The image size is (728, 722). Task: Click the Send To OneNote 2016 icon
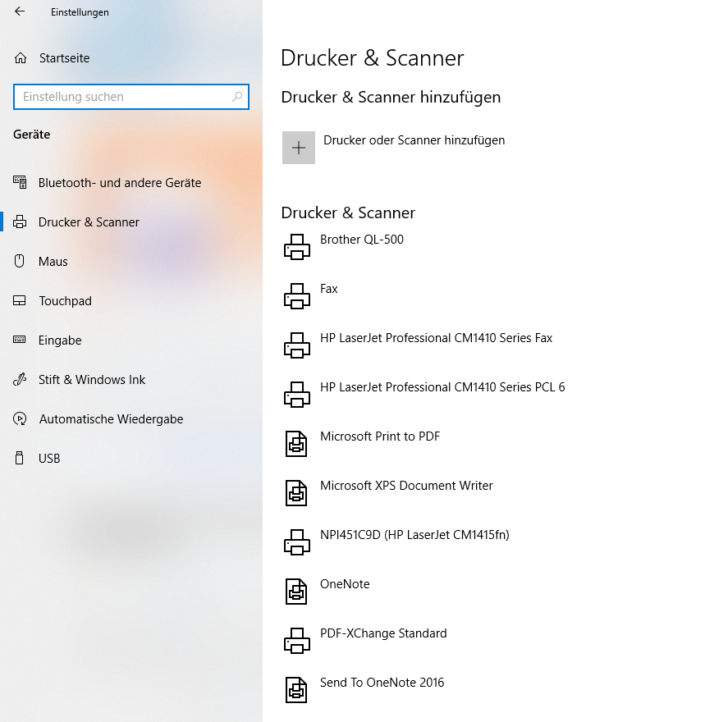296,690
